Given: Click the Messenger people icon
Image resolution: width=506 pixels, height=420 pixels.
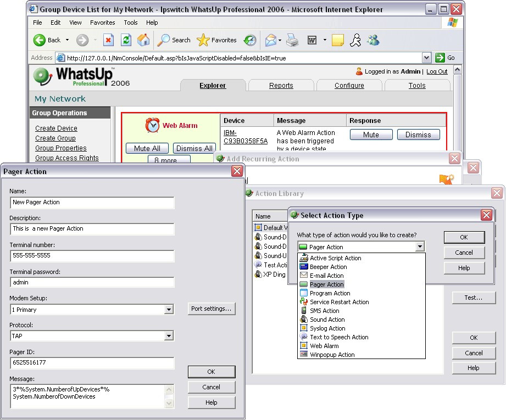Looking at the screenshot, I should click(373, 40).
